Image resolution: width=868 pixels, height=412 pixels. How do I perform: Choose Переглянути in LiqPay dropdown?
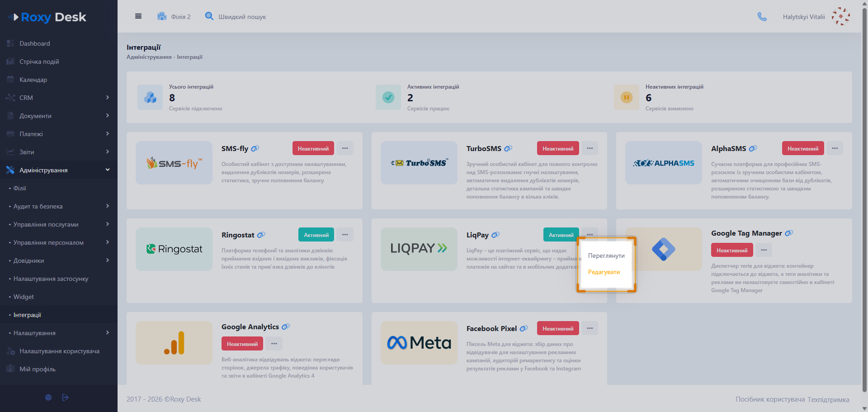tap(606, 256)
